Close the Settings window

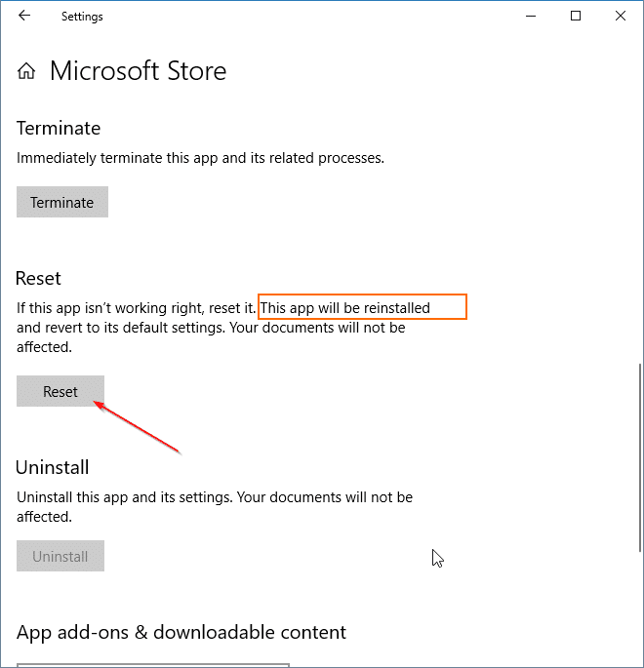pos(621,17)
